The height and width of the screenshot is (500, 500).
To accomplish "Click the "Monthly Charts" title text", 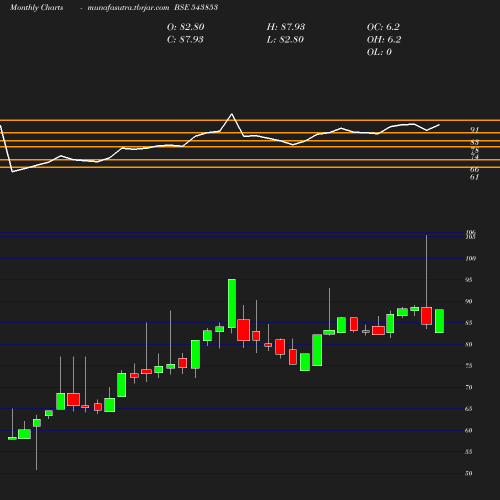I will click(37, 8).
